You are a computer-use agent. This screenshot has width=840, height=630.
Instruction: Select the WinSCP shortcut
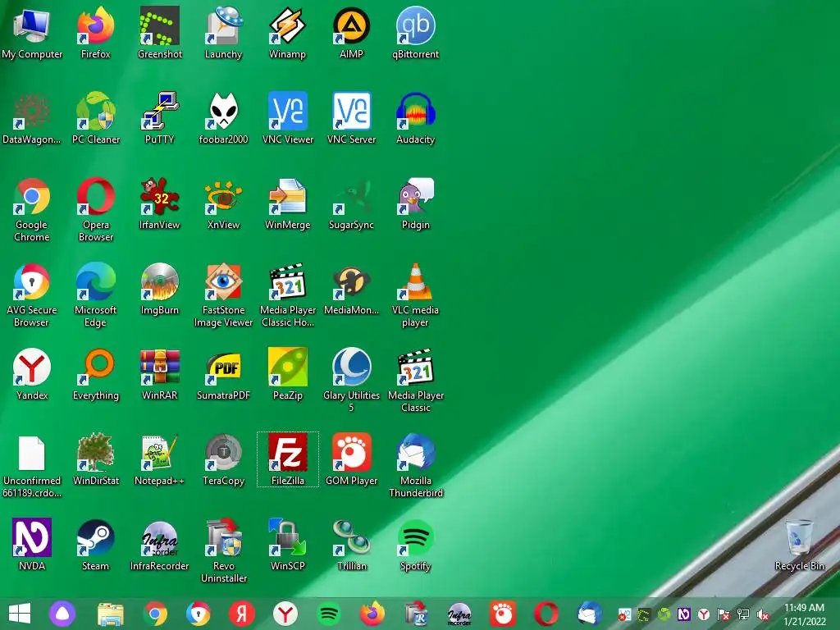288,545
